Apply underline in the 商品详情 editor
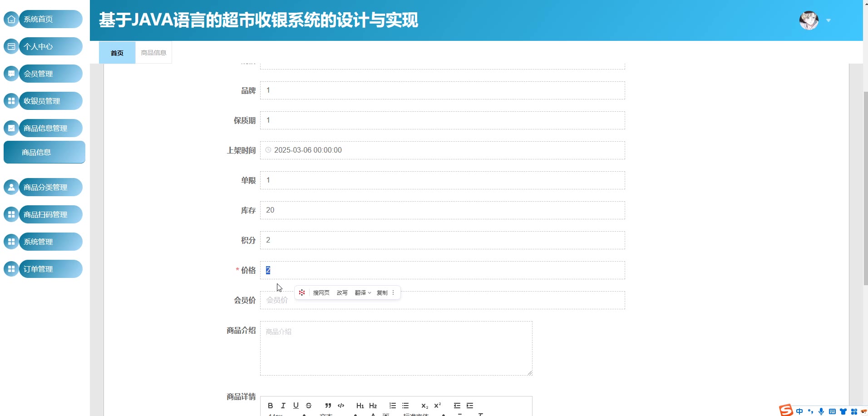 point(296,406)
